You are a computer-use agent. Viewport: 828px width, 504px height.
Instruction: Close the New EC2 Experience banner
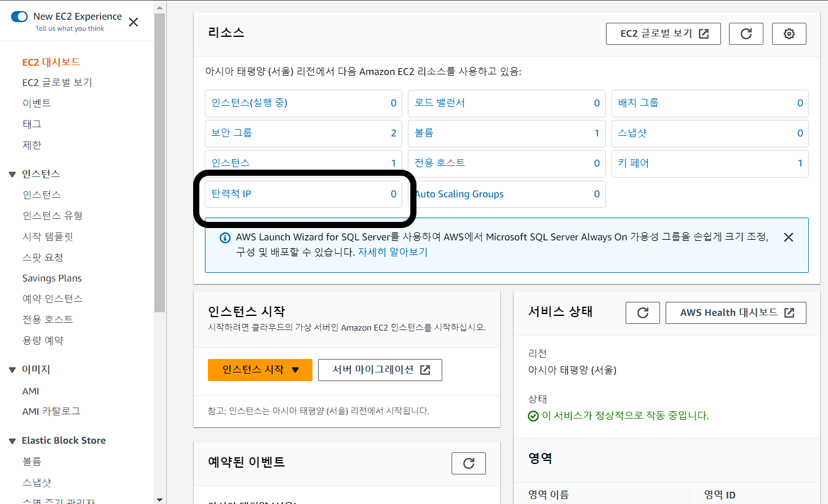pyautogui.click(x=133, y=23)
